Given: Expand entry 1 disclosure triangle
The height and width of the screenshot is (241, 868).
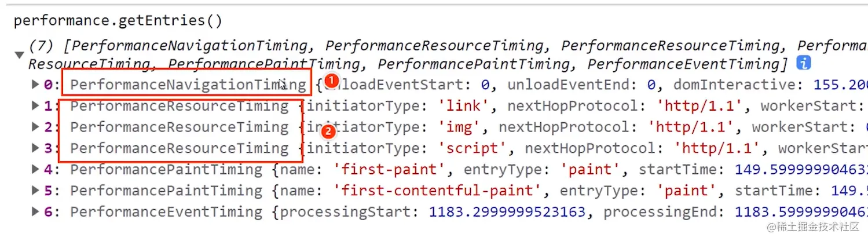Looking at the screenshot, I should point(36,106).
